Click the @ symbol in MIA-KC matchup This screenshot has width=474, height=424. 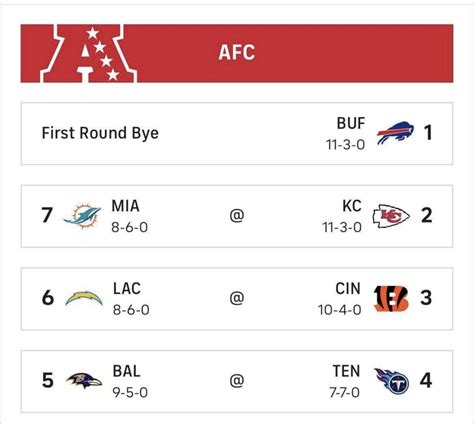pyautogui.click(x=237, y=215)
